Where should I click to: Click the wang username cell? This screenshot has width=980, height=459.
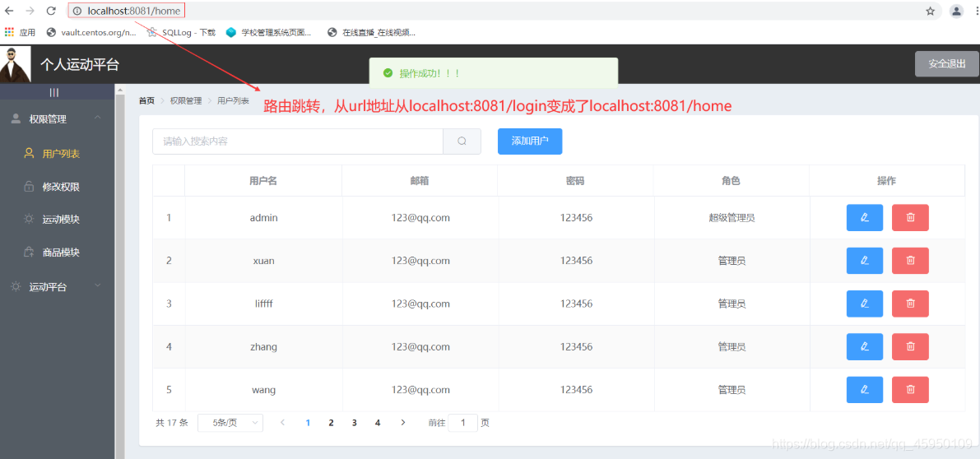coord(264,390)
